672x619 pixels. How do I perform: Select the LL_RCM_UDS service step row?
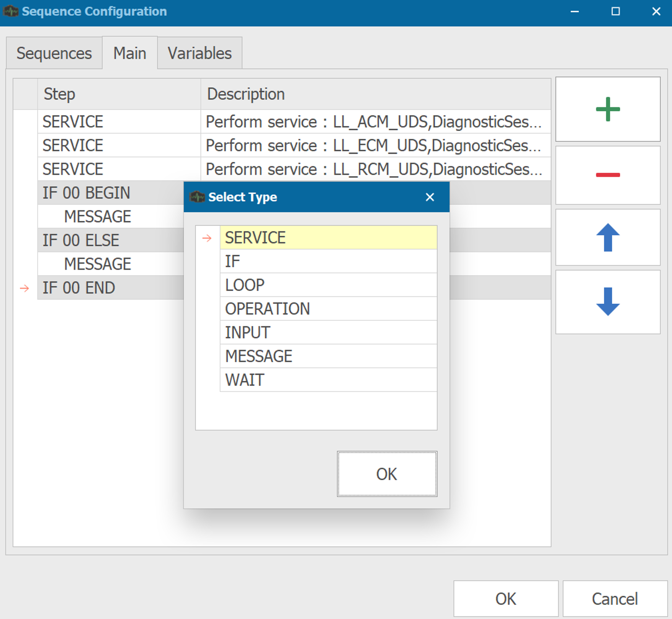click(294, 169)
